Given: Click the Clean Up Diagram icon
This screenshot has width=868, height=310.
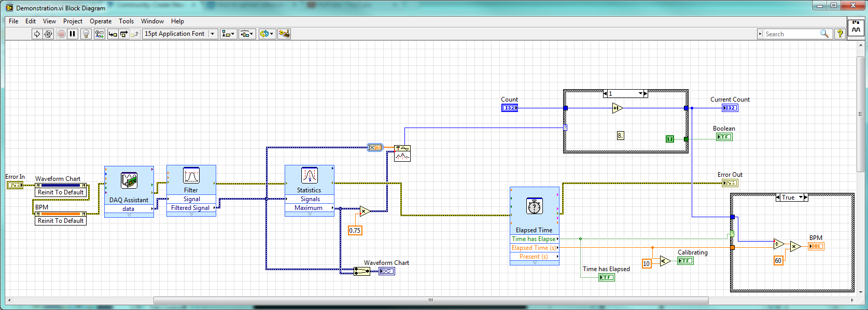Looking at the screenshot, I should 284,34.
